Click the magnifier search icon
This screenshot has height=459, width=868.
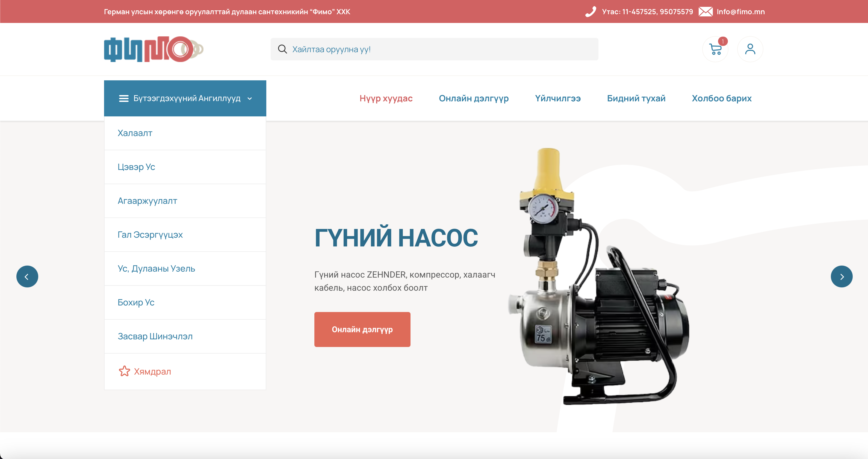pyautogui.click(x=282, y=49)
